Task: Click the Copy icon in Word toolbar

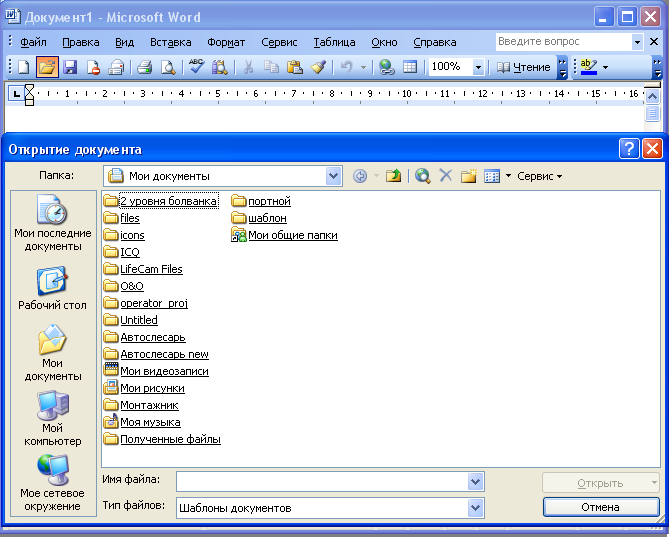Action: tap(271, 67)
